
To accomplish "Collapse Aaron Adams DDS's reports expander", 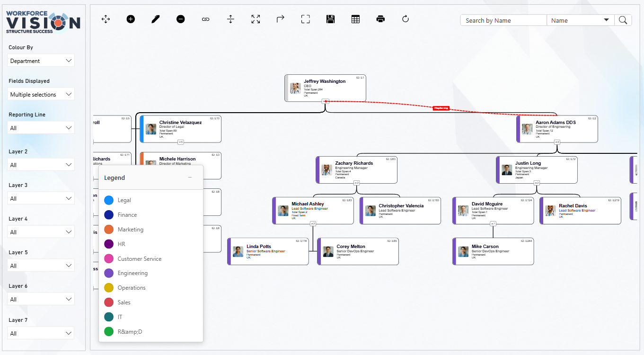I will (x=557, y=142).
